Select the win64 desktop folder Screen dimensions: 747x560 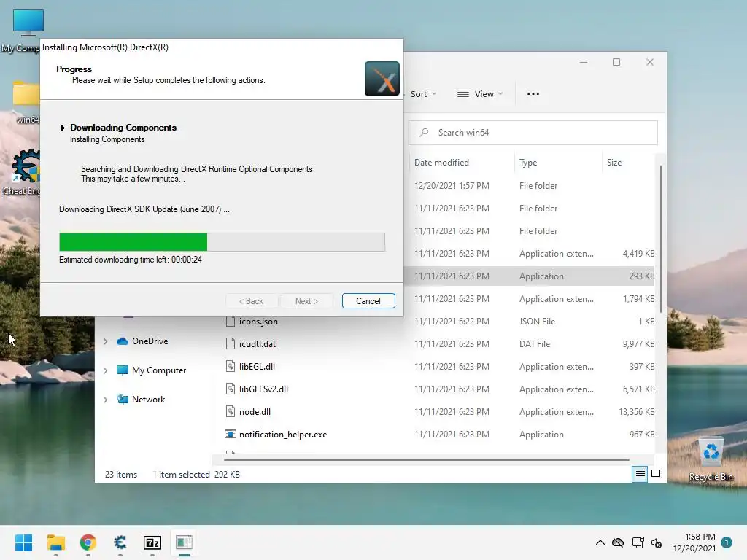tap(26, 102)
